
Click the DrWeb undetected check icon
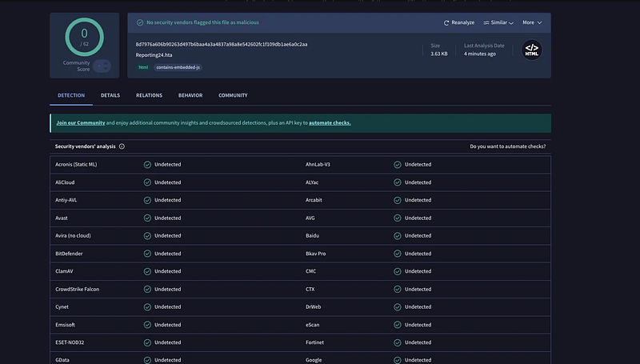(397, 307)
